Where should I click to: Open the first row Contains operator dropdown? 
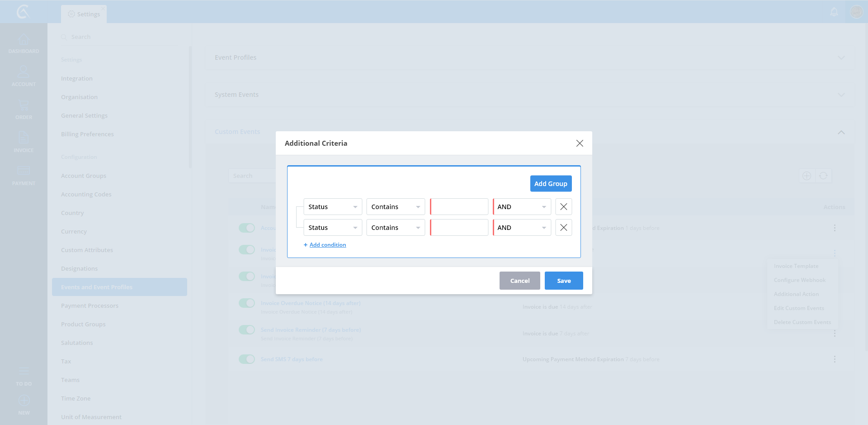pyautogui.click(x=395, y=207)
